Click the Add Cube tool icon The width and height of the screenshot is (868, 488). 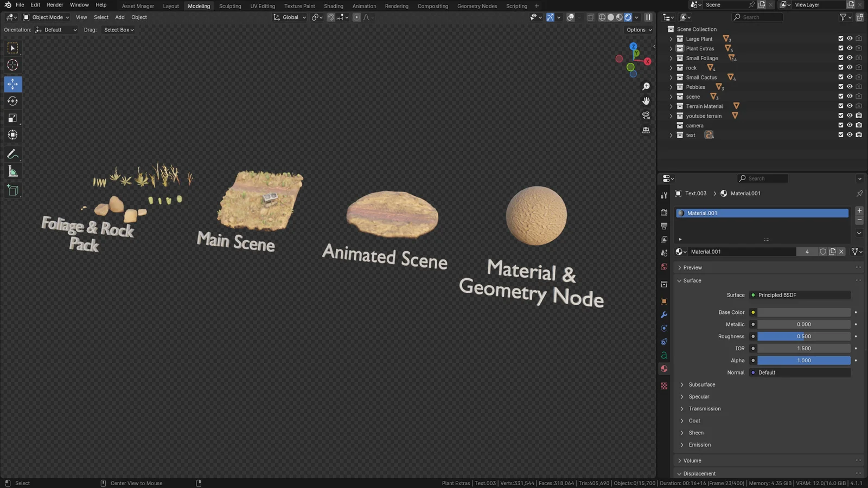[12, 190]
